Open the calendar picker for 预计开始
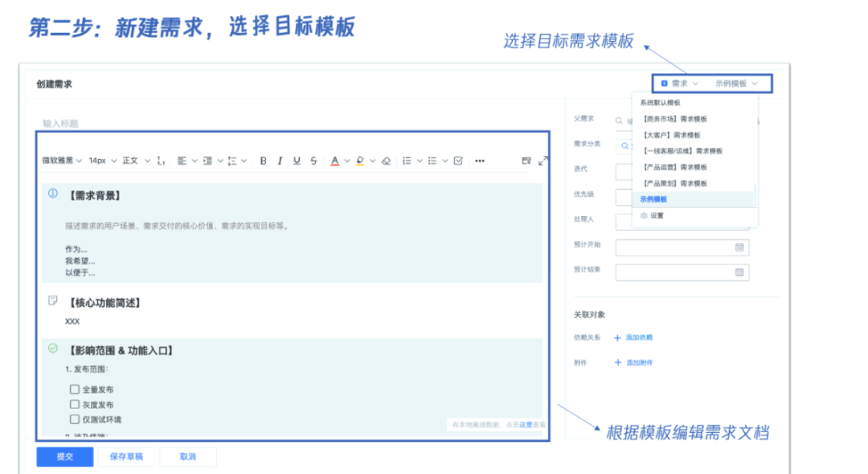The image size is (868, 474). [739, 247]
